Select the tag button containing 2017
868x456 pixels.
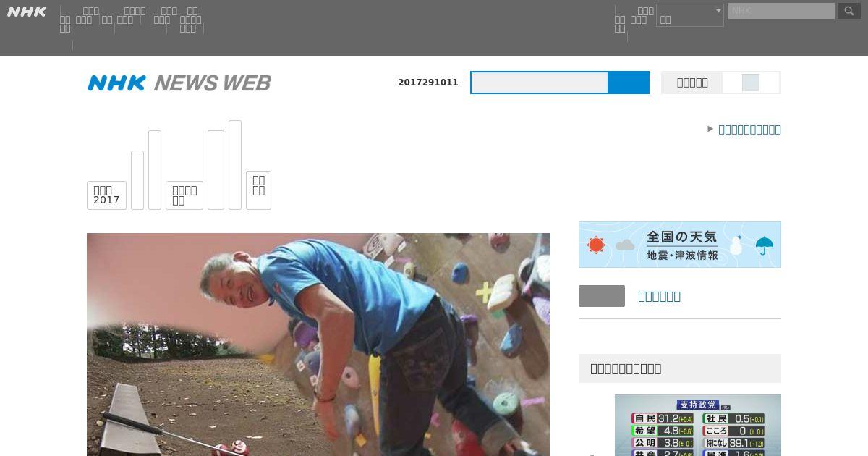pos(106,195)
